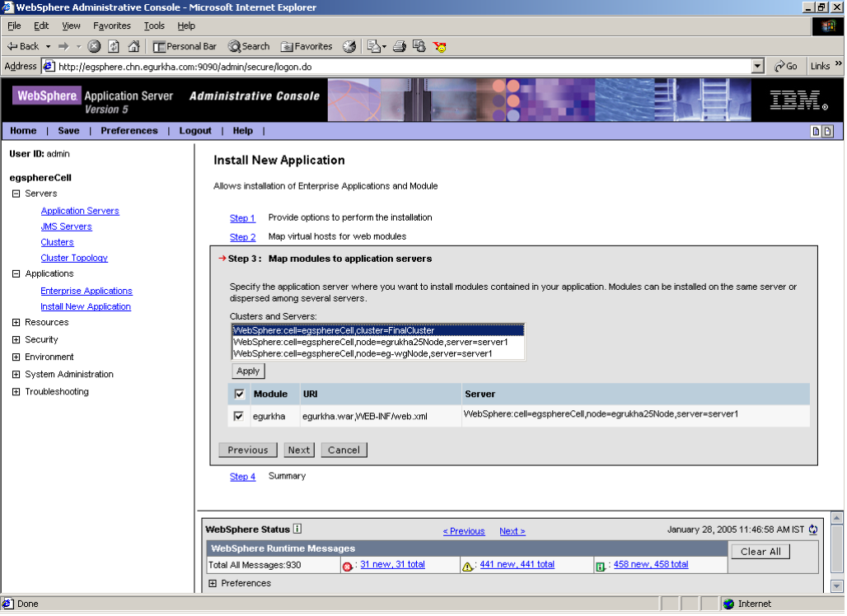
Task: Click the Discuss toolbar icon
Action: (419, 46)
